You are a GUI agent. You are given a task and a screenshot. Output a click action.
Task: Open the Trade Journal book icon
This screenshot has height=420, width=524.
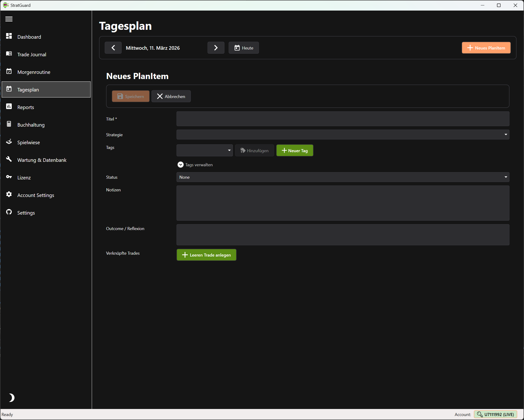[x=9, y=54]
